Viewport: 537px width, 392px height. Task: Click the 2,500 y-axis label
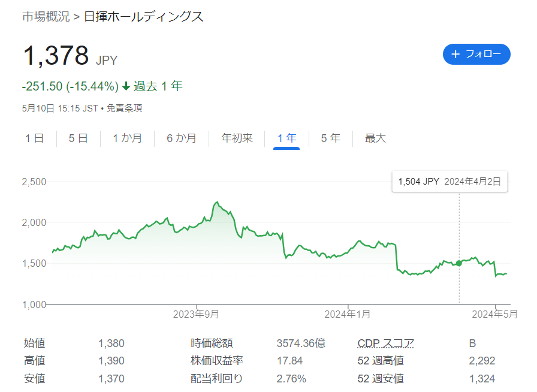[x=34, y=182]
